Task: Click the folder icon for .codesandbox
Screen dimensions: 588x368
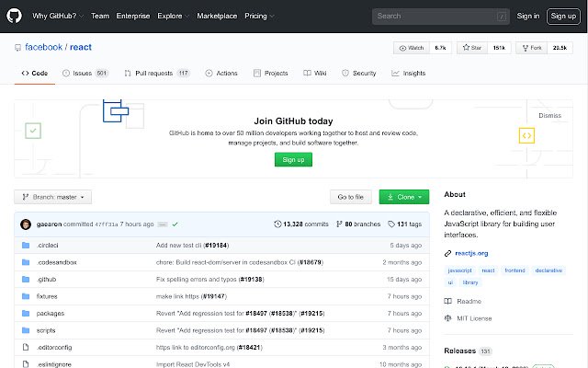Action: pos(26,262)
